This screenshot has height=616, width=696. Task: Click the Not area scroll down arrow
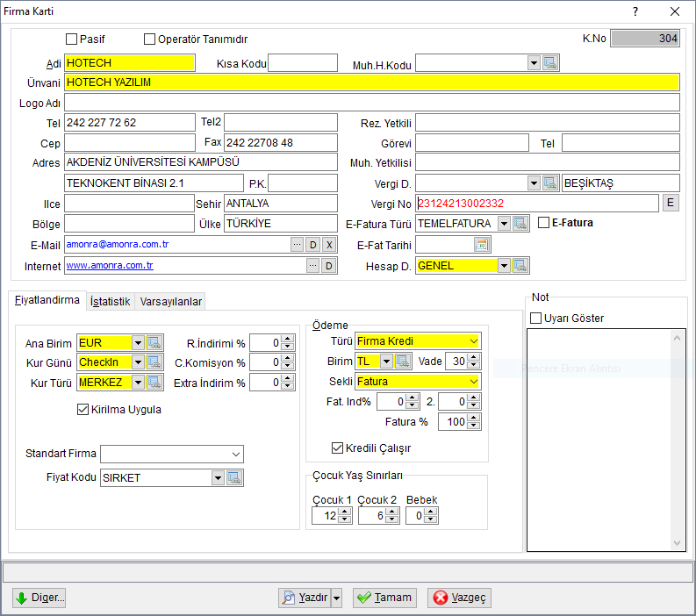pyautogui.click(x=677, y=543)
